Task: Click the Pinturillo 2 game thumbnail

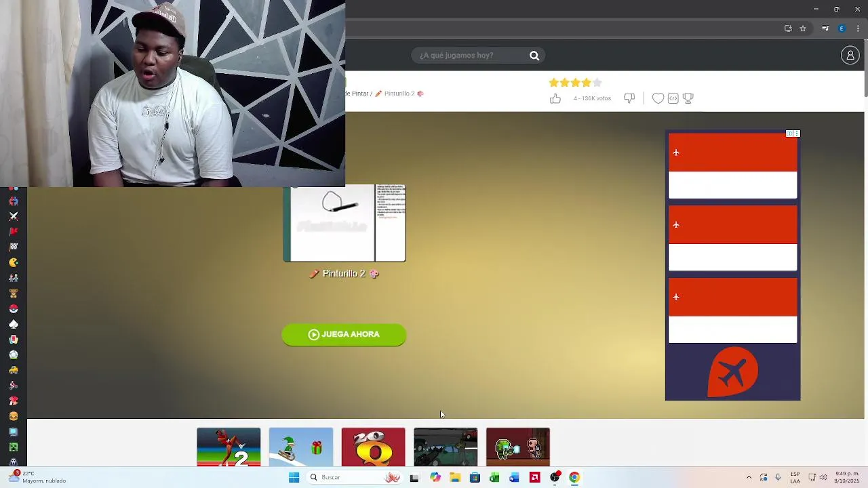Action: [344, 223]
